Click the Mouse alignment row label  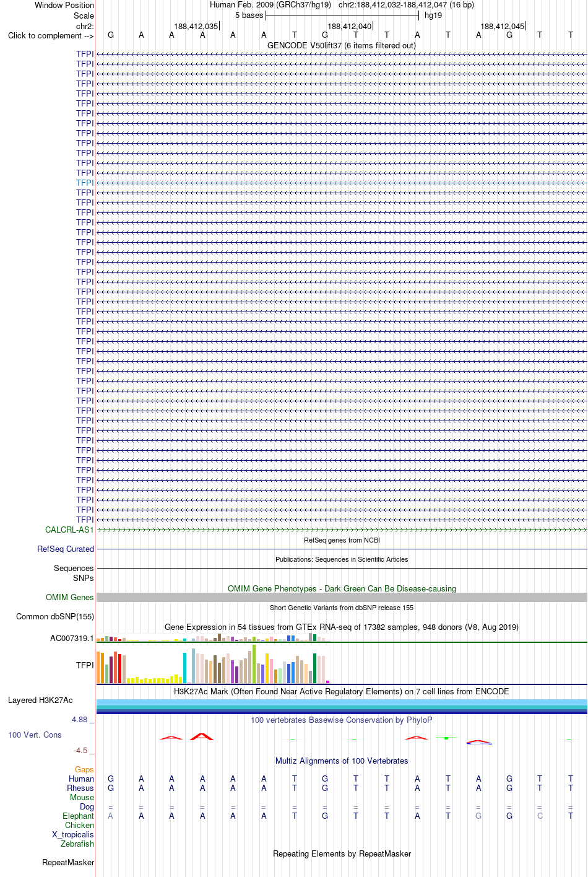coord(82,797)
